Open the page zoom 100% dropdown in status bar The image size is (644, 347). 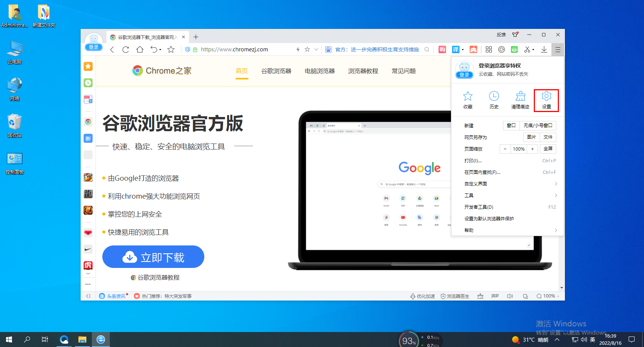tap(548, 296)
